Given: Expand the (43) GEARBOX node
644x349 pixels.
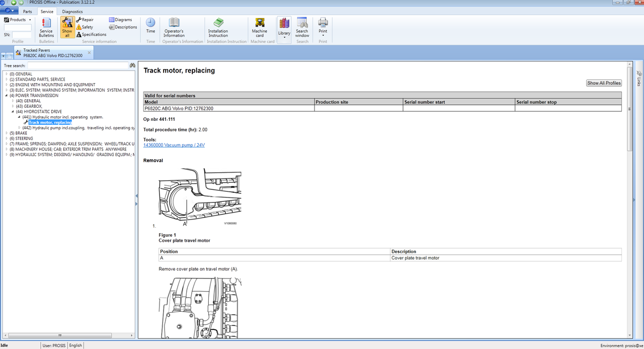Looking at the screenshot, I should [13, 106].
